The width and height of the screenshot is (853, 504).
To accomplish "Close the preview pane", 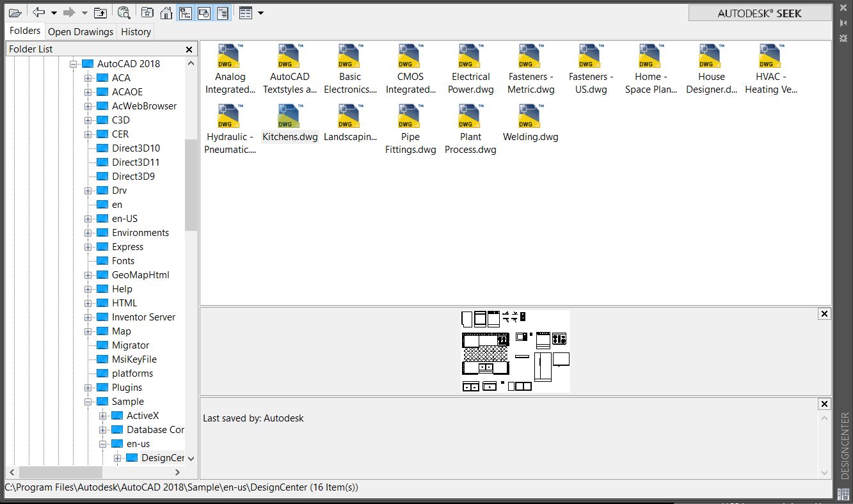I will pyautogui.click(x=824, y=313).
